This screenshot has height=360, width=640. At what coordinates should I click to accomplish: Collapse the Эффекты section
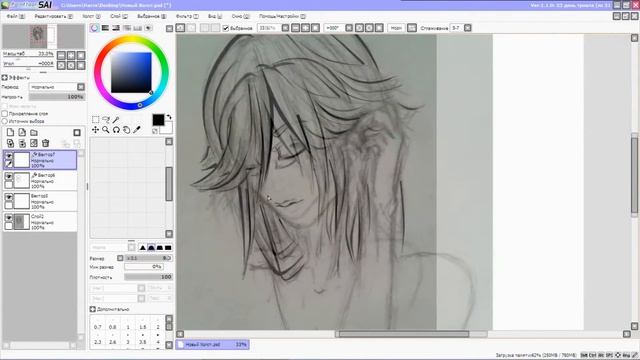pos(4,77)
